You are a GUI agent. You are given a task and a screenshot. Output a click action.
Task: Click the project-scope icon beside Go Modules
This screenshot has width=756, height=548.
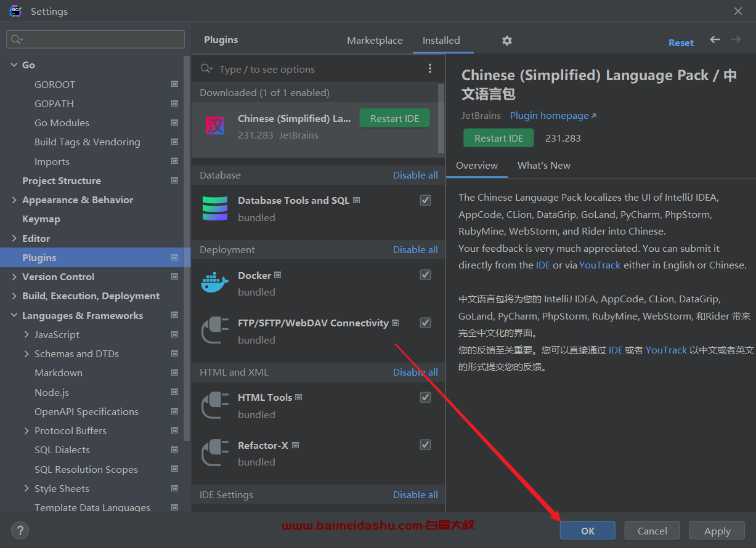tap(175, 123)
